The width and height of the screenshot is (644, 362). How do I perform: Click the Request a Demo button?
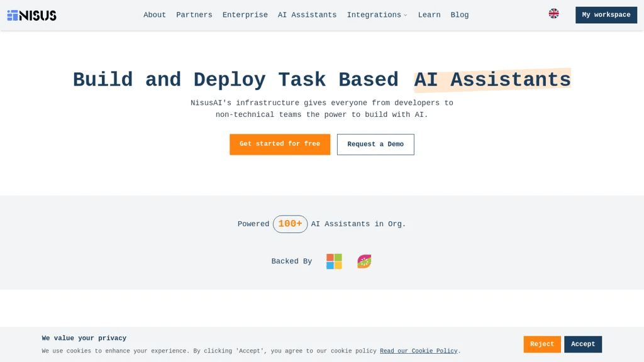pos(375,144)
